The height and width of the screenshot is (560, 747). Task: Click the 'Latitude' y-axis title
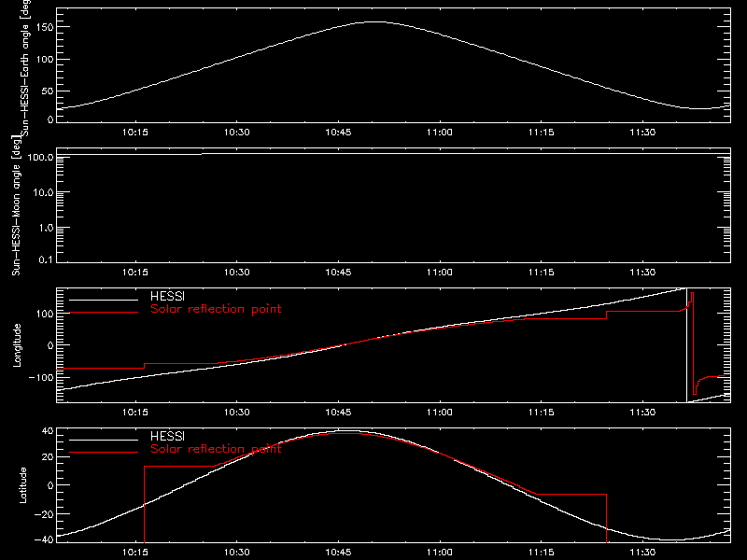(22, 485)
